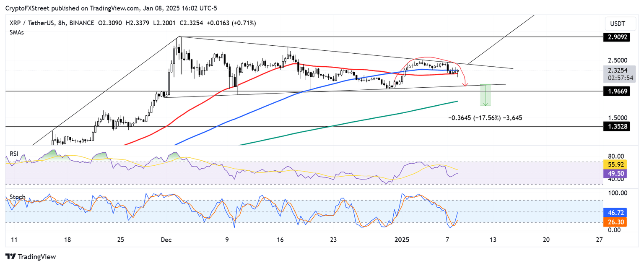This screenshot has width=644, height=266.
Task: Click the Stoch 26.30 orange value tag
Action: 614,222
